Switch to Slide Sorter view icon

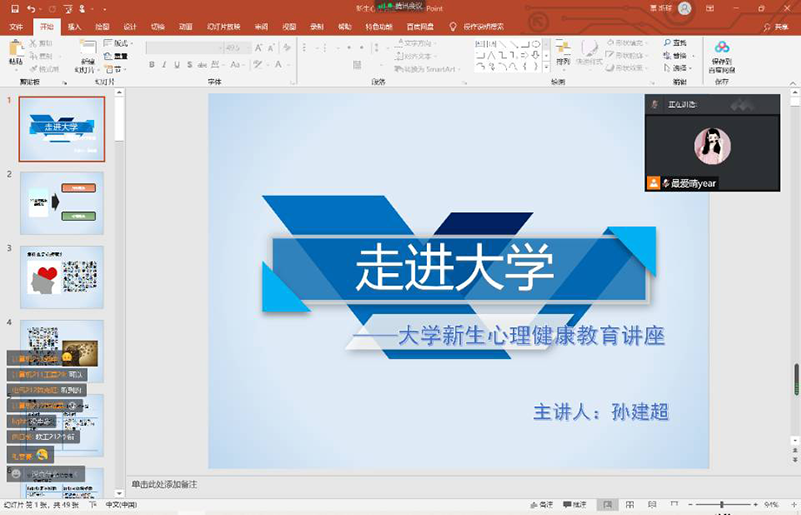pos(628,505)
